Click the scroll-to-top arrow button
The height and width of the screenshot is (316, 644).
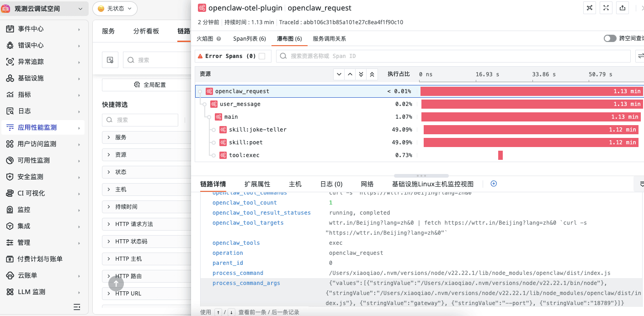coord(116,284)
